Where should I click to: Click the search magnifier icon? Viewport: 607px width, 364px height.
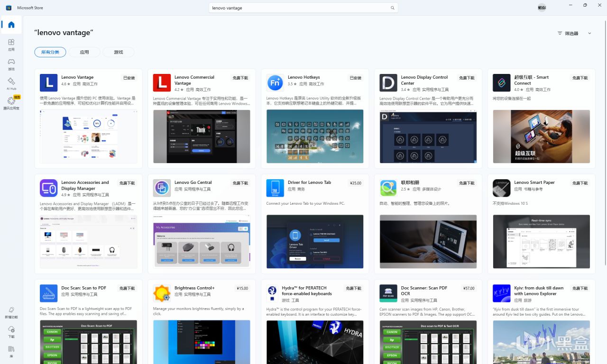[x=392, y=8]
